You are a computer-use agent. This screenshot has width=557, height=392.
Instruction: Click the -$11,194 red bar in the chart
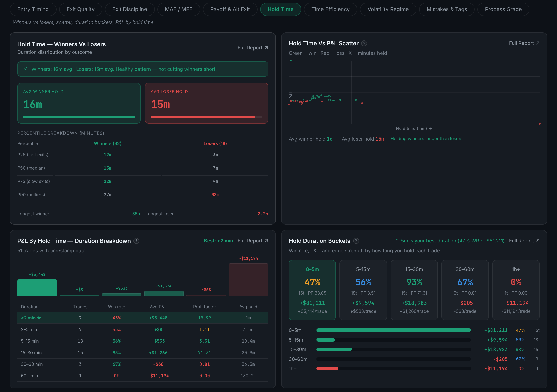tap(248, 280)
